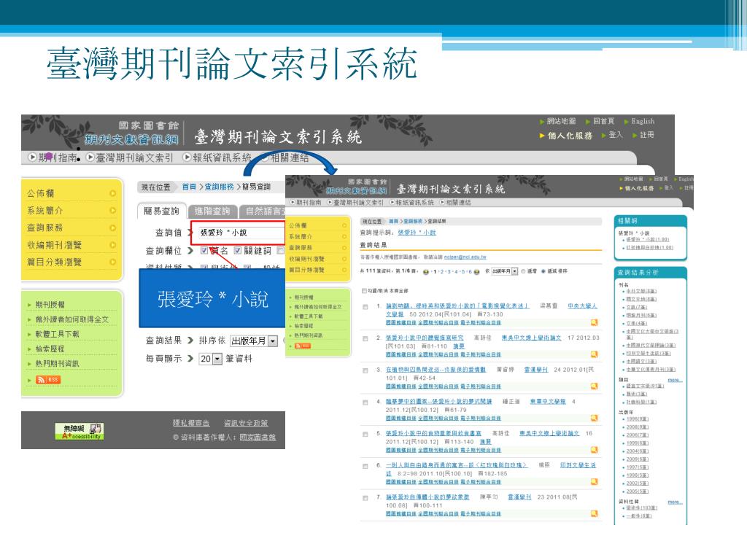The width and height of the screenshot is (747, 560).
Task: Open 報紙資訊系統 in the large nav bar
Action: click(x=222, y=157)
